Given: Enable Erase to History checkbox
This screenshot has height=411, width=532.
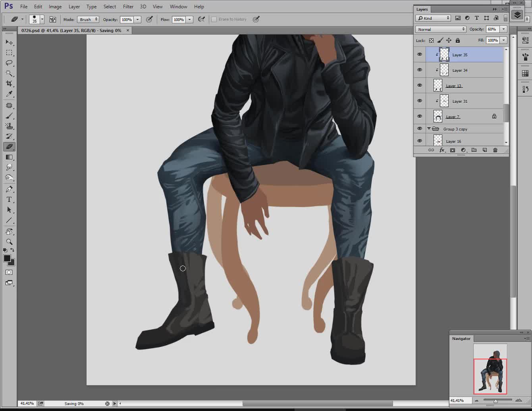Looking at the screenshot, I should (214, 19).
